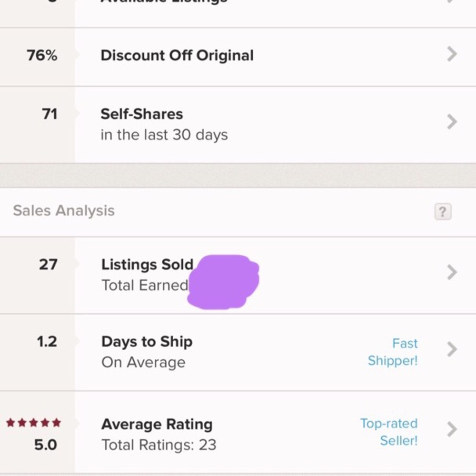Click the Days to Ship chevron

452,349
